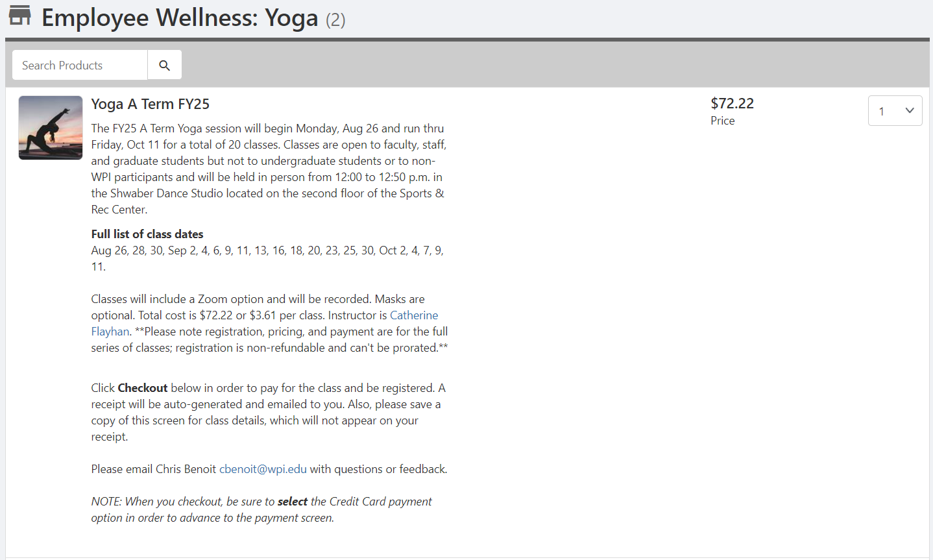This screenshot has width=933, height=560.
Task: Click the paragraph beginning The FY25 A Term
Action: [267, 169]
